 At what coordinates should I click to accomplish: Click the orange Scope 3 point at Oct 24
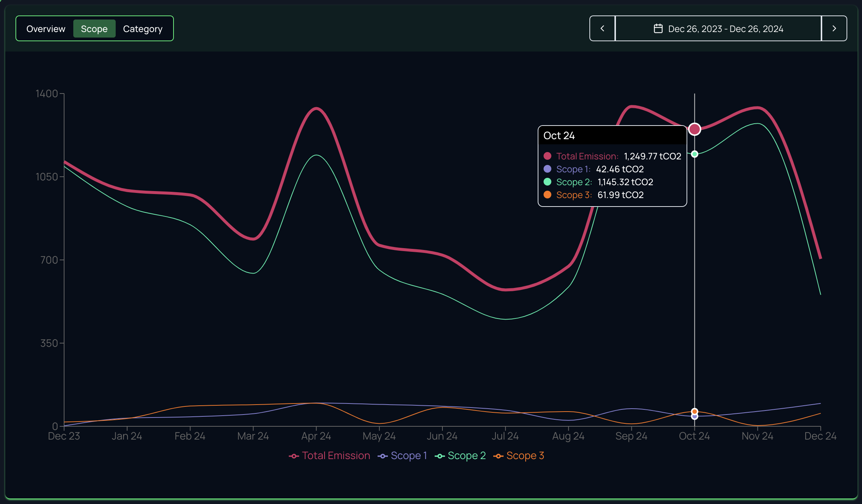point(694,412)
